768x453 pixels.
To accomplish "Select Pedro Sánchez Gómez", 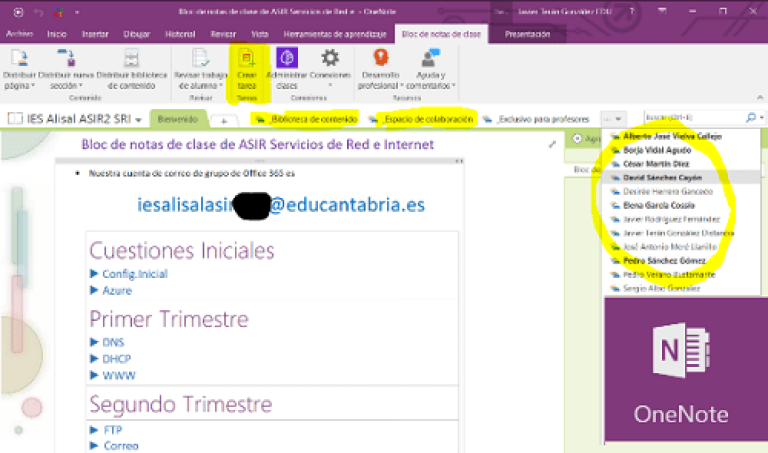I will coord(664,261).
